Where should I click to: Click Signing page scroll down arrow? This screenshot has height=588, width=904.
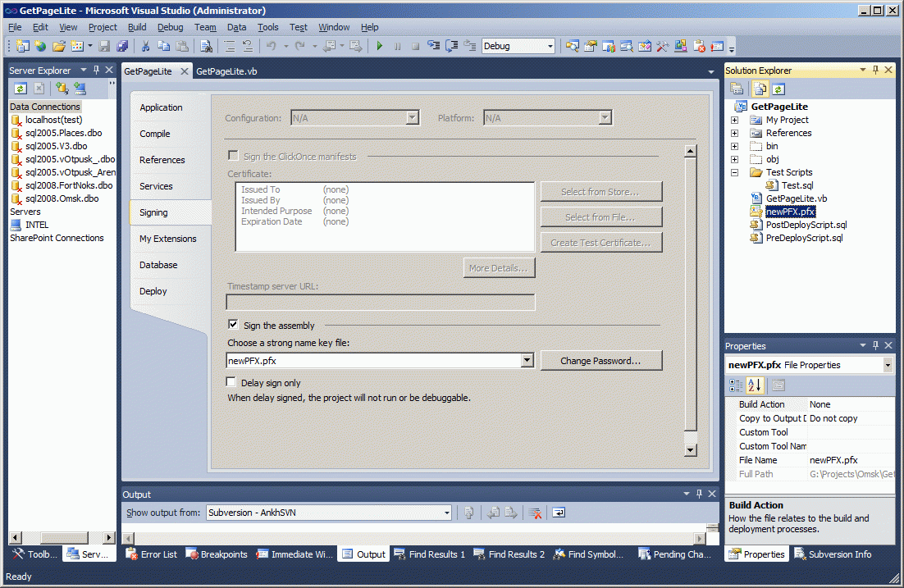pos(690,450)
